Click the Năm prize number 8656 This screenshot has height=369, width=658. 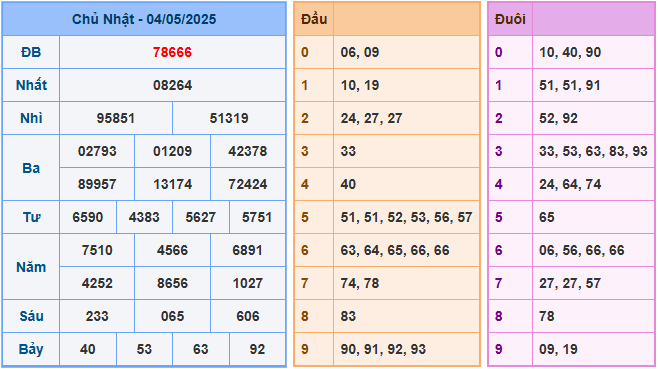pyautogui.click(x=172, y=283)
